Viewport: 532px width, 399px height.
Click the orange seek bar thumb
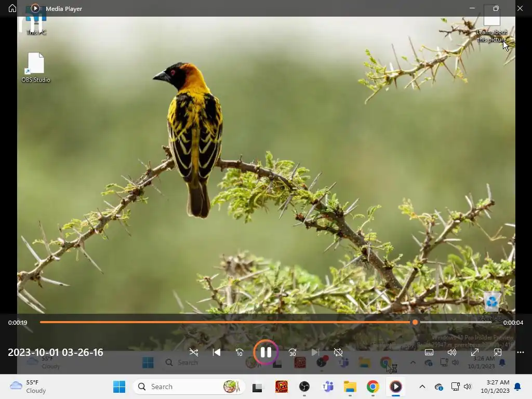pyautogui.click(x=415, y=322)
